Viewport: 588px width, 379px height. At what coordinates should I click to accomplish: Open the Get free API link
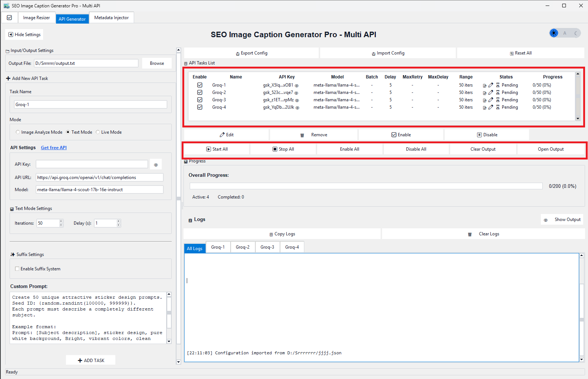(x=54, y=148)
